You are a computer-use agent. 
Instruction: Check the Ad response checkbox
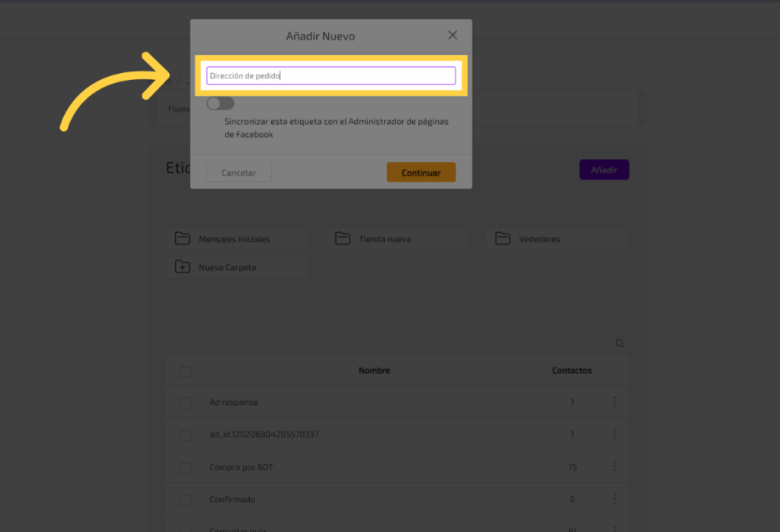[186, 403]
